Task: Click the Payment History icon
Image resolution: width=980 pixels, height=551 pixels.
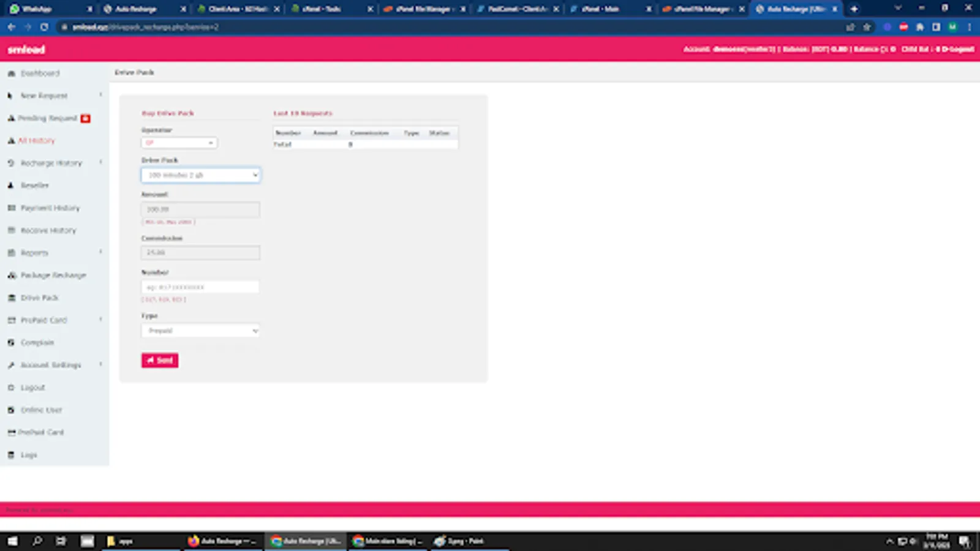Action: (x=11, y=208)
